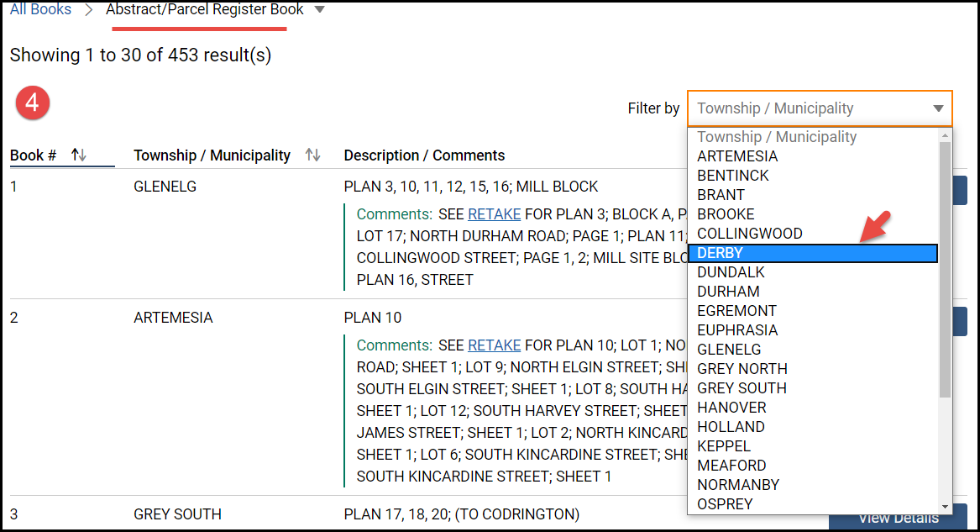Sort by Township / Municipality column arrows

click(x=312, y=155)
